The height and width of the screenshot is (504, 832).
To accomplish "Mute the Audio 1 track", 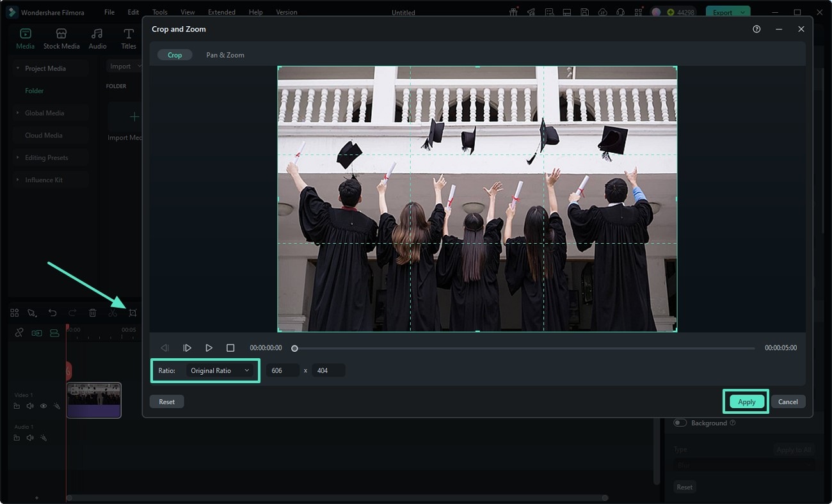I will pos(30,438).
